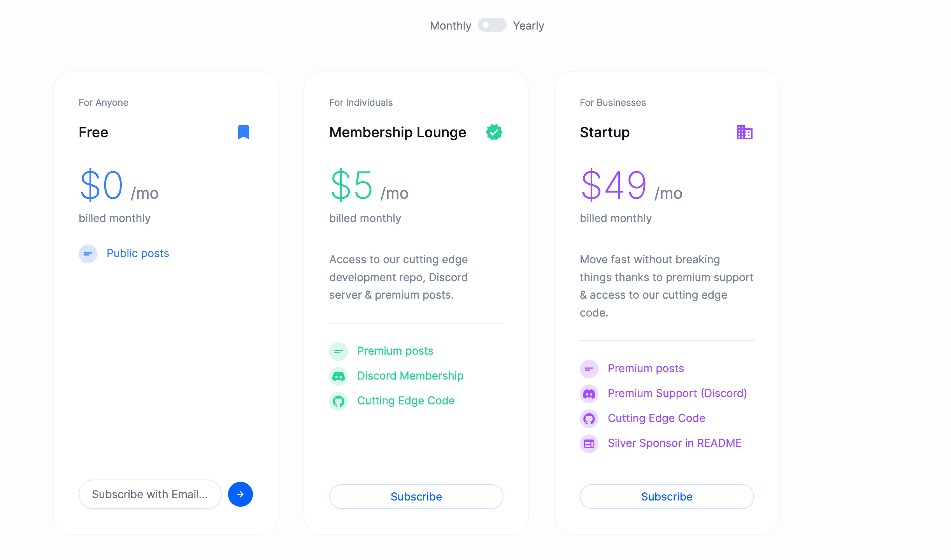Click the GitHub icon in Membership Lounge features
951x560 pixels.
[x=339, y=401]
